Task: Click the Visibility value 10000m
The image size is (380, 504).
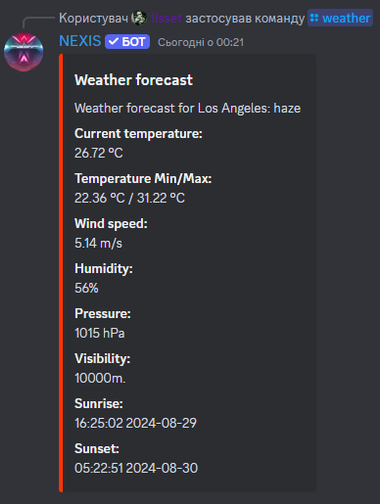Action: coord(100,378)
